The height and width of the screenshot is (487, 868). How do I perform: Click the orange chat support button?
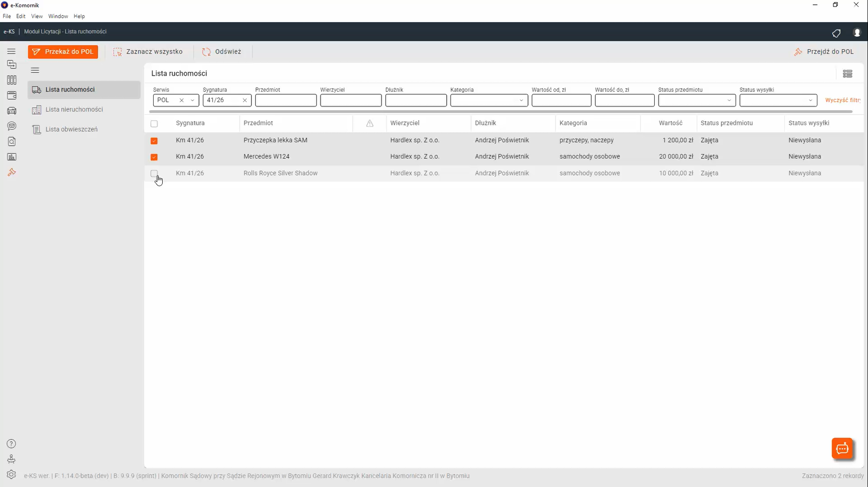(842, 449)
